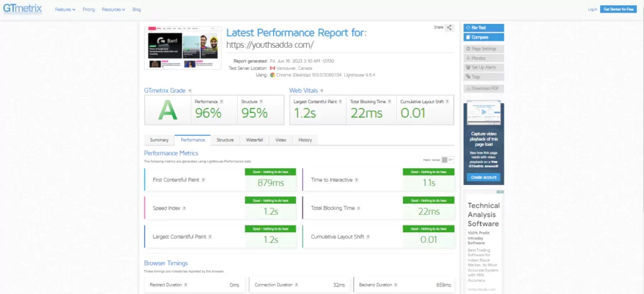
Task: Click help icon beside Time to Interactive
Action: [357, 179]
